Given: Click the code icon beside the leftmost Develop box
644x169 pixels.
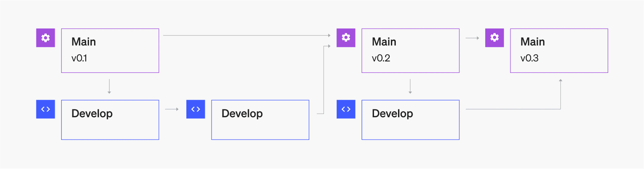Looking at the screenshot, I should 45,109.
